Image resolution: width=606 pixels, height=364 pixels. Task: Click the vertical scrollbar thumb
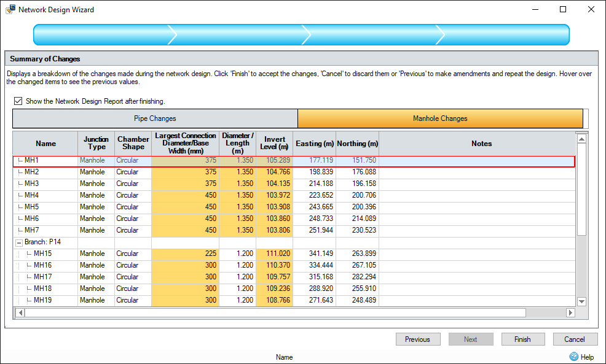pyautogui.click(x=581, y=190)
